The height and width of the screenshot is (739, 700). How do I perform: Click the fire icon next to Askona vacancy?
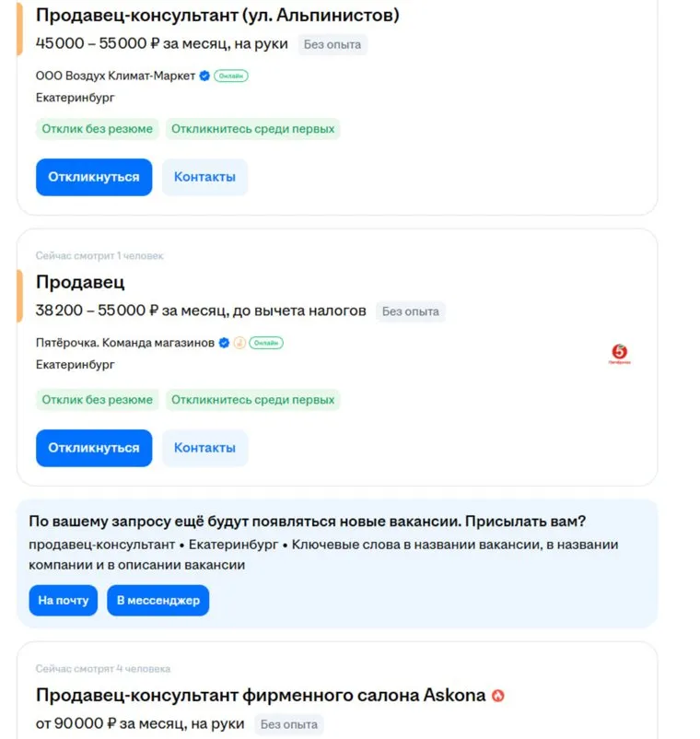[x=498, y=696]
